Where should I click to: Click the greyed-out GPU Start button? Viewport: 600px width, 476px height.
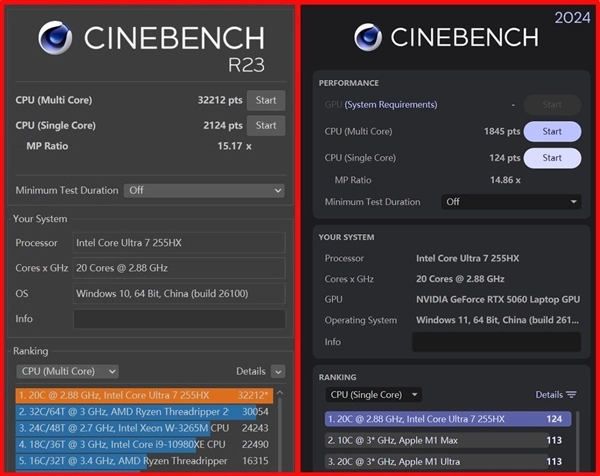551,104
